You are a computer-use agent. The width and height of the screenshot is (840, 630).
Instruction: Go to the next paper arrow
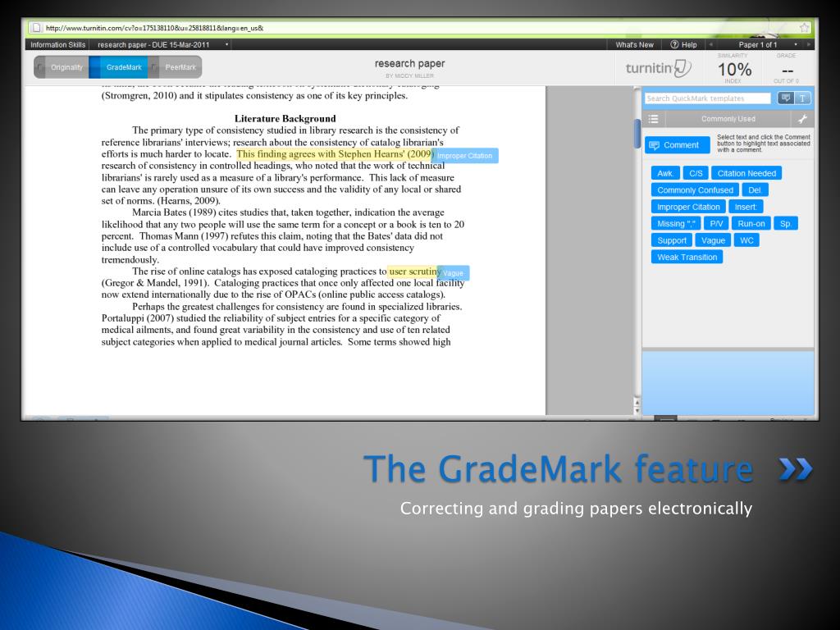(x=808, y=44)
